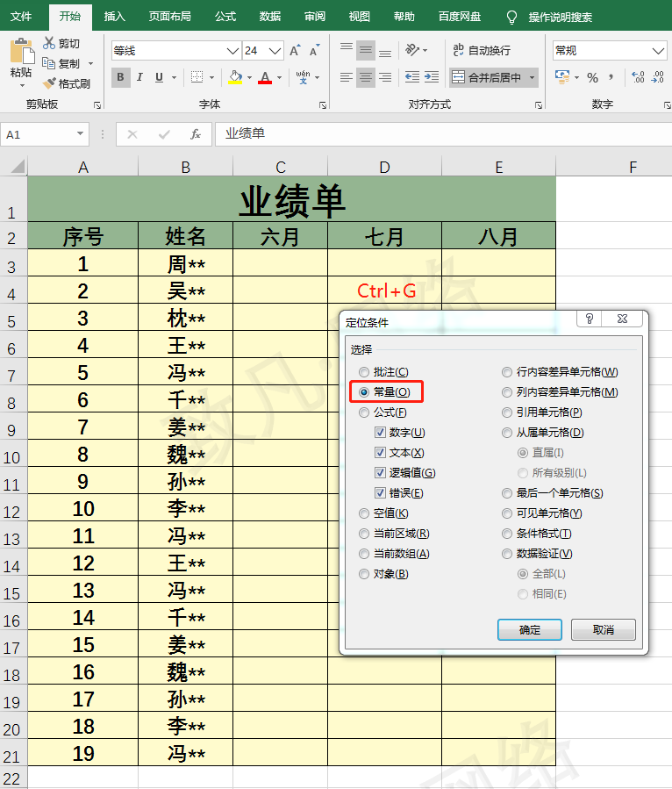This screenshot has width=672, height=789.
Task: Select the 当前区域(R) radio option
Action: point(364,534)
